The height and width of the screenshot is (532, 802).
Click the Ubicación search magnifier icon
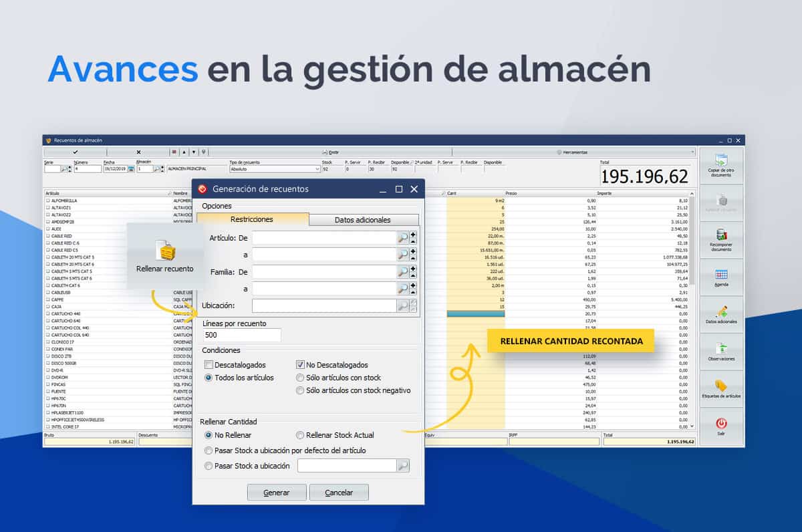pyautogui.click(x=402, y=305)
